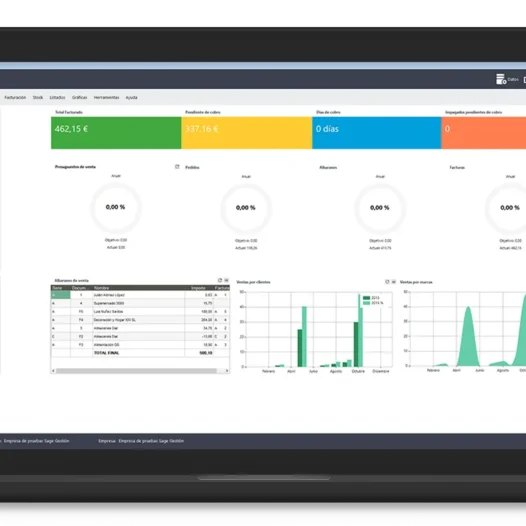Screen dimensions: 526x526
Task: Click status bar Empresa: Empresa de pruebas Sage Gestión
Action: [141, 441]
